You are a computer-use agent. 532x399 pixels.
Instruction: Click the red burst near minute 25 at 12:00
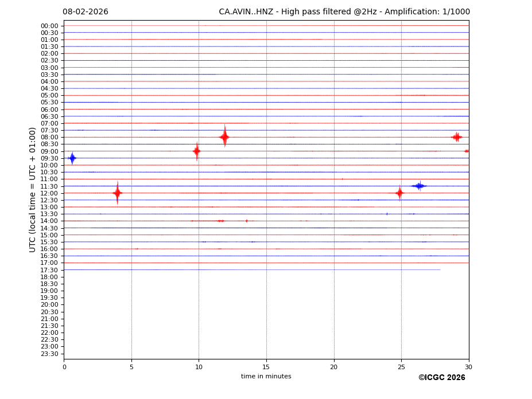coord(399,193)
